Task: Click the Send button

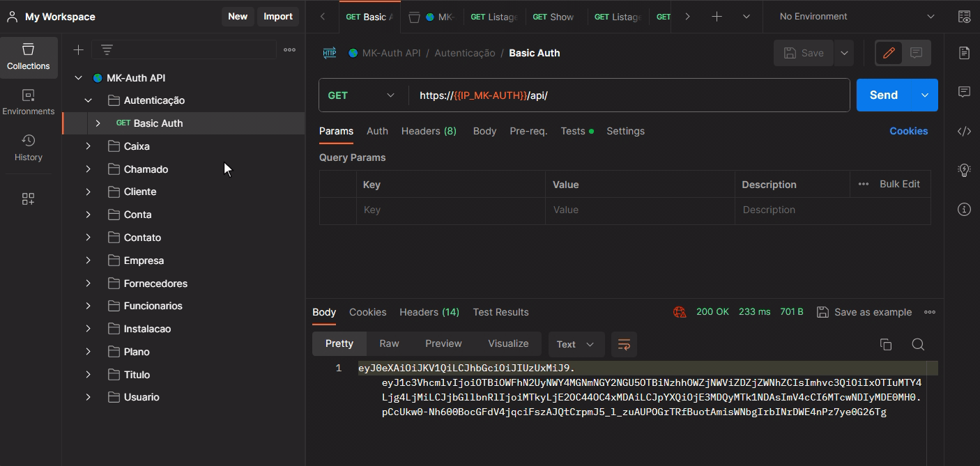Action: [883, 95]
